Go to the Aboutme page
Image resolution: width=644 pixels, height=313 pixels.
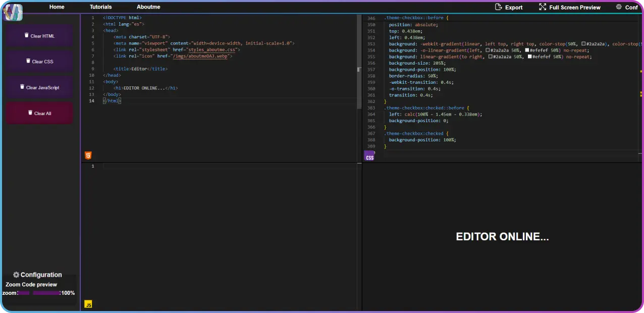[x=148, y=7]
